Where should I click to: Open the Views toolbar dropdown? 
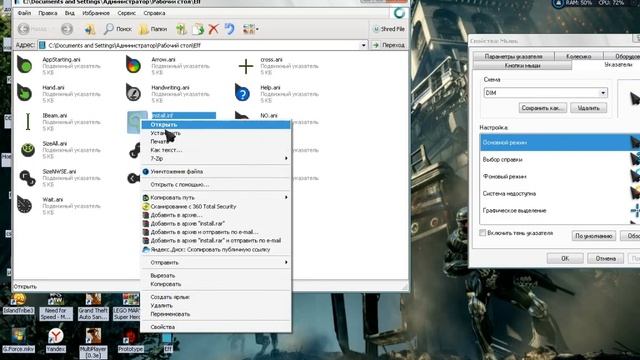click(x=250, y=29)
